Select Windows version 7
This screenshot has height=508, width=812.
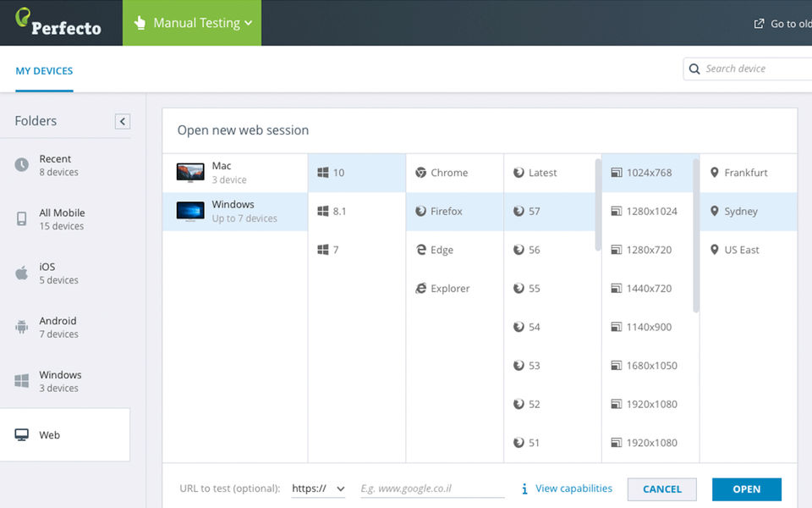[357, 250]
